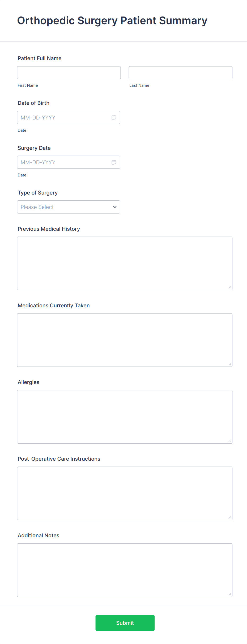
Task: Click inside the Previous Medical History box
Action: 125,263
